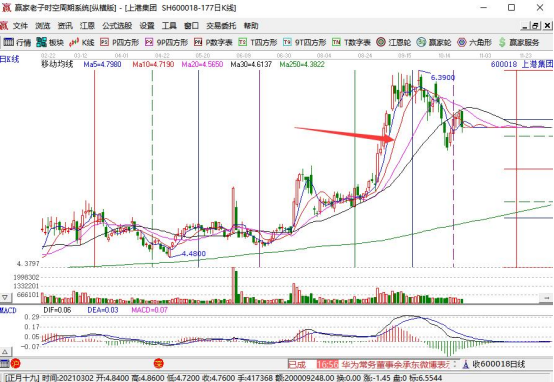This screenshot has height=382, width=554.
Task: Click the 16:56 news timestamp
Action: (x=328, y=364)
